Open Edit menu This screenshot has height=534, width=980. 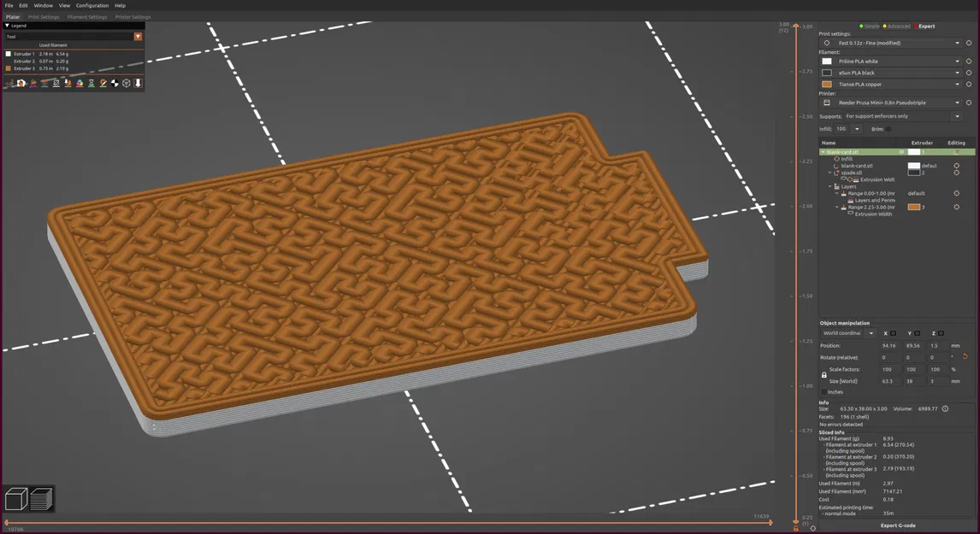[23, 6]
